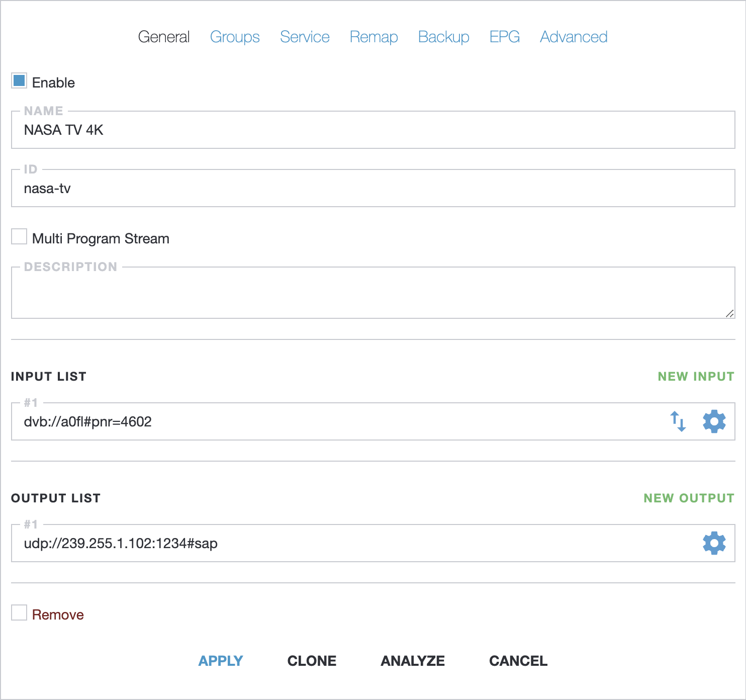The width and height of the screenshot is (746, 700).
Task: Open the EPG tab
Action: (505, 37)
